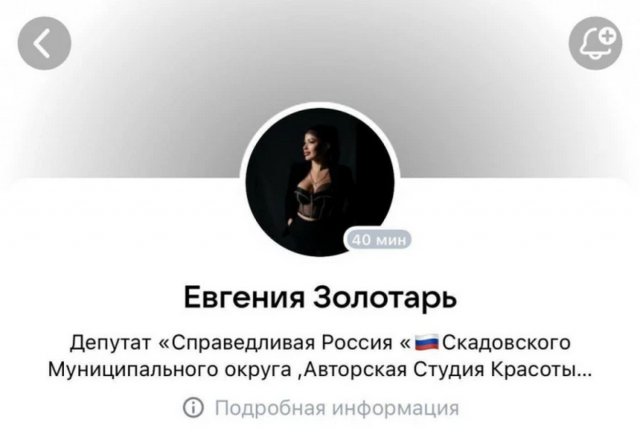
Task: Click the circled info icon
Action: tap(193, 407)
